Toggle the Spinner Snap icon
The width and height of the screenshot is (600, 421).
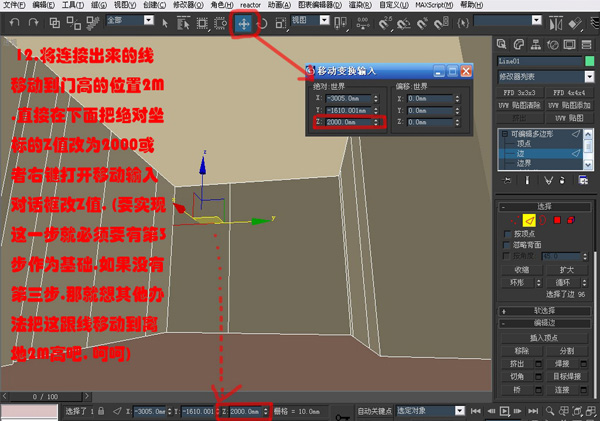(x=441, y=23)
